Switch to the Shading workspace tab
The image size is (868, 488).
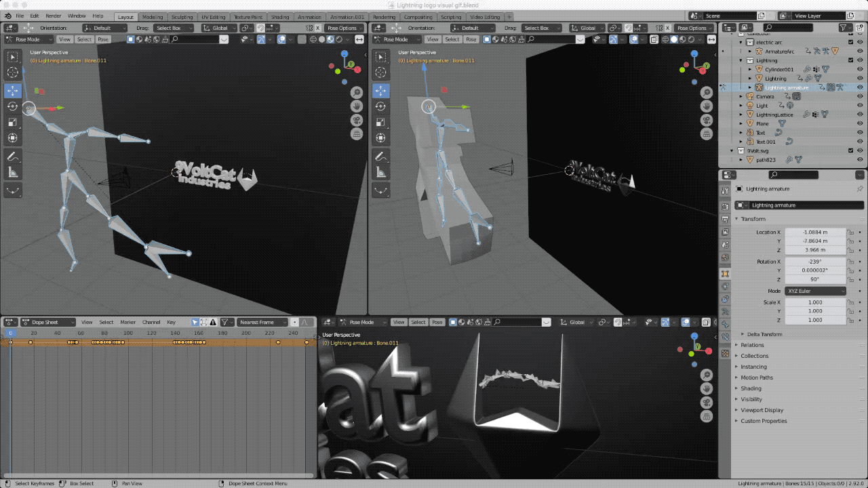pyautogui.click(x=280, y=17)
